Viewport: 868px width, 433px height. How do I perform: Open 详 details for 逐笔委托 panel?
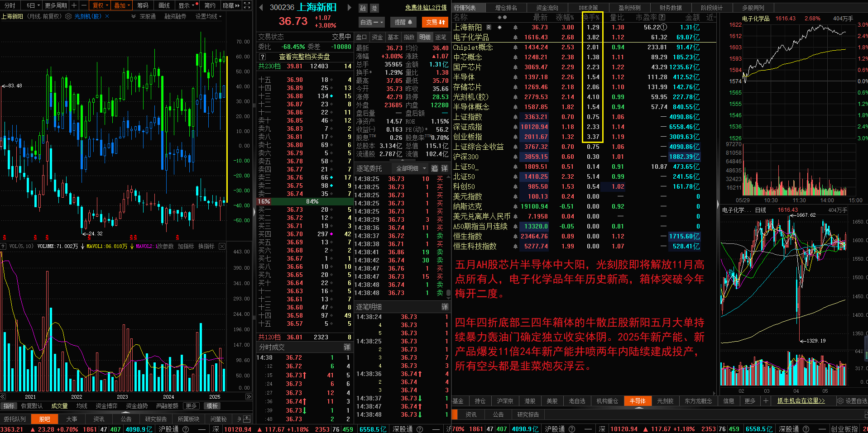(444, 168)
